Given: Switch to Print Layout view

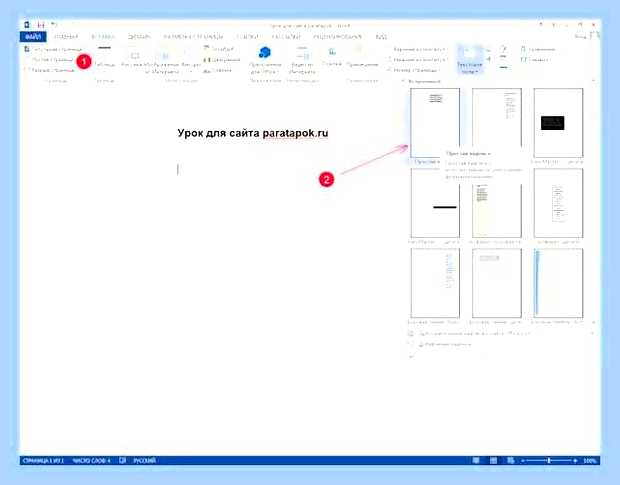Looking at the screenshot, I should click(x=493, y=460).
